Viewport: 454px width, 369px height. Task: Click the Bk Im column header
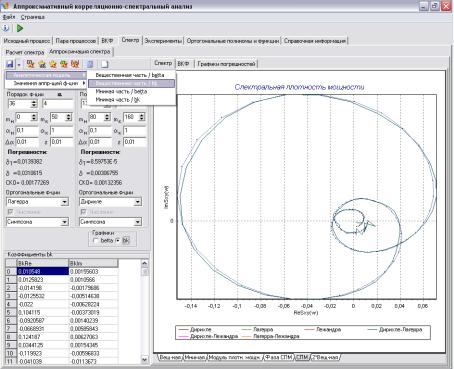pos(93,263)
